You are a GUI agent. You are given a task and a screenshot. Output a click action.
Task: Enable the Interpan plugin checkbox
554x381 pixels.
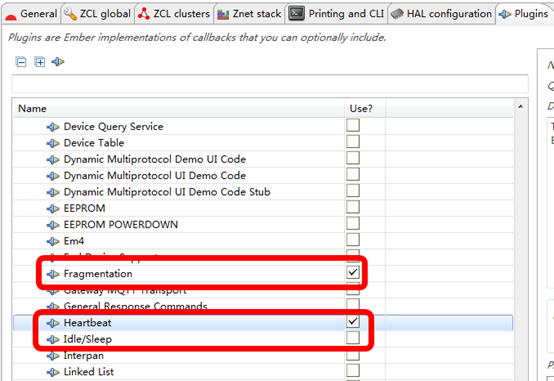pos(353,355)
